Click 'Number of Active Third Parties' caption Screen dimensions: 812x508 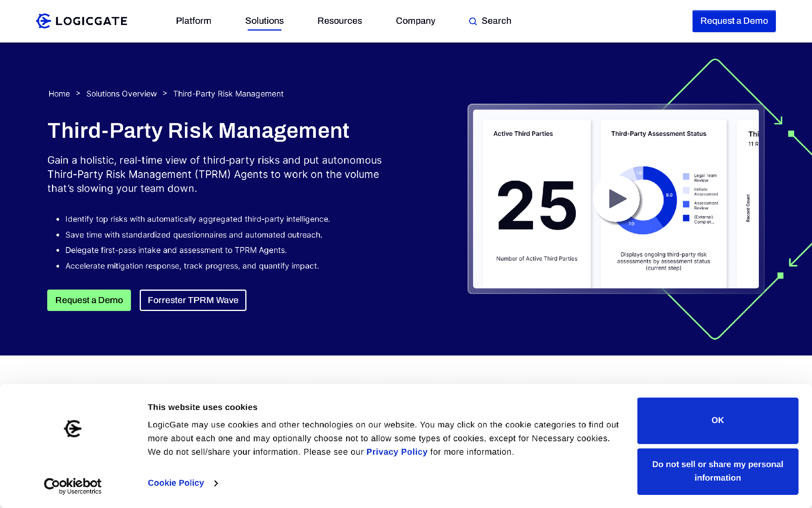point(537,259)
